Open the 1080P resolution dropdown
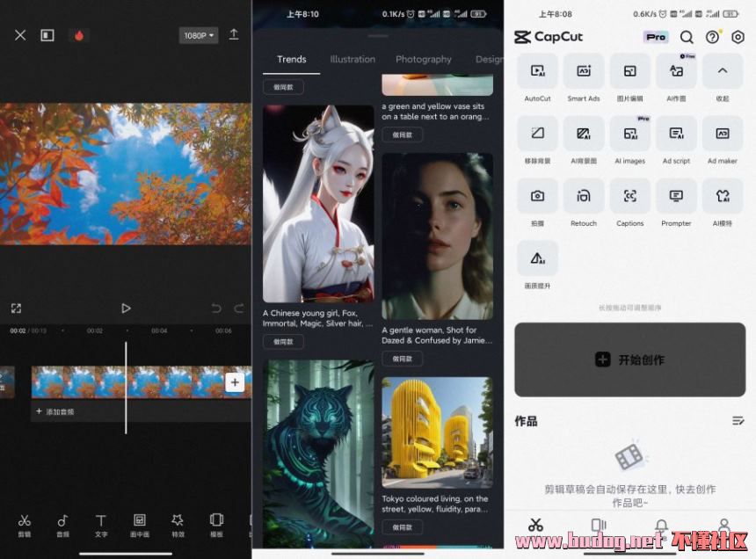 pyautogui.click(x=199, y=35)
